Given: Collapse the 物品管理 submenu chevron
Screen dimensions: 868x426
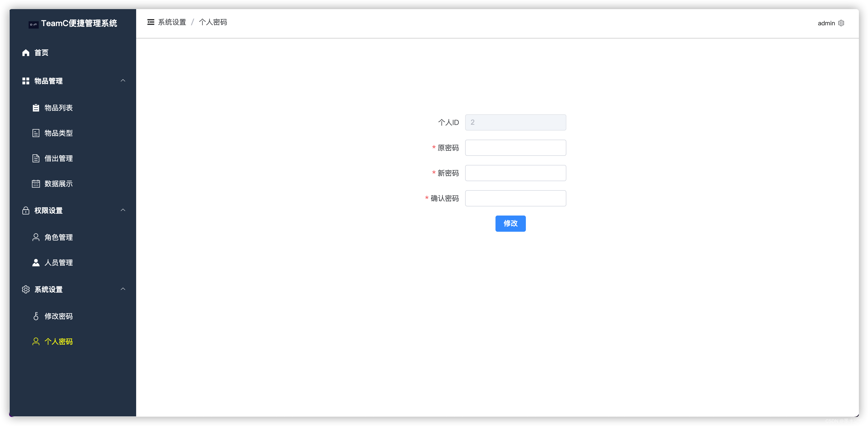Looking at the screenshot, I should coord(123,81).
